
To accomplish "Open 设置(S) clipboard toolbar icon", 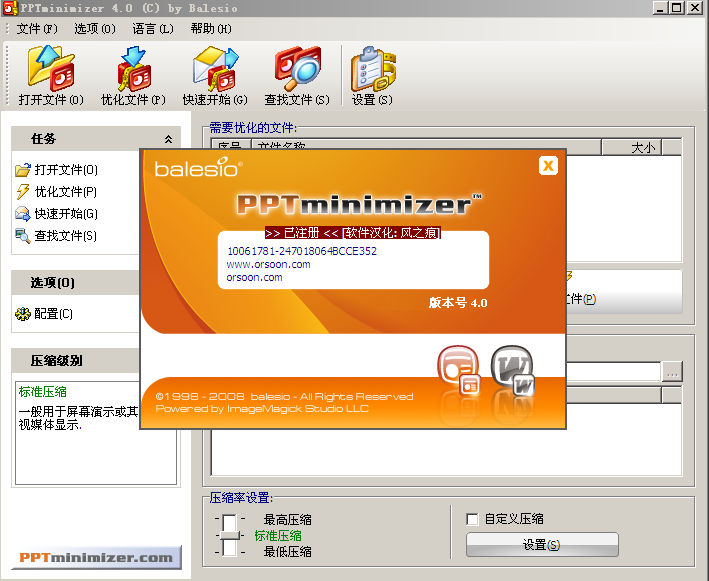I will pyautogui.click(x=373, y=69).
